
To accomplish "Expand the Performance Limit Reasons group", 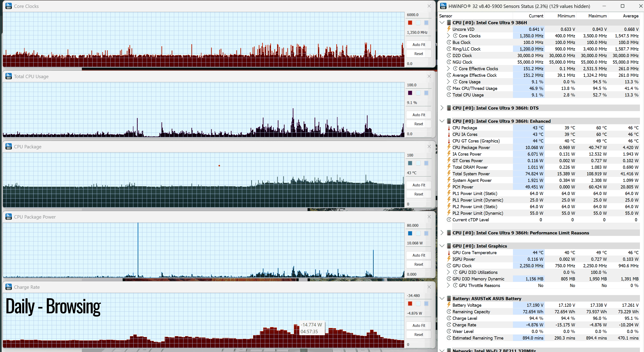I will click(x=442, y=233).
